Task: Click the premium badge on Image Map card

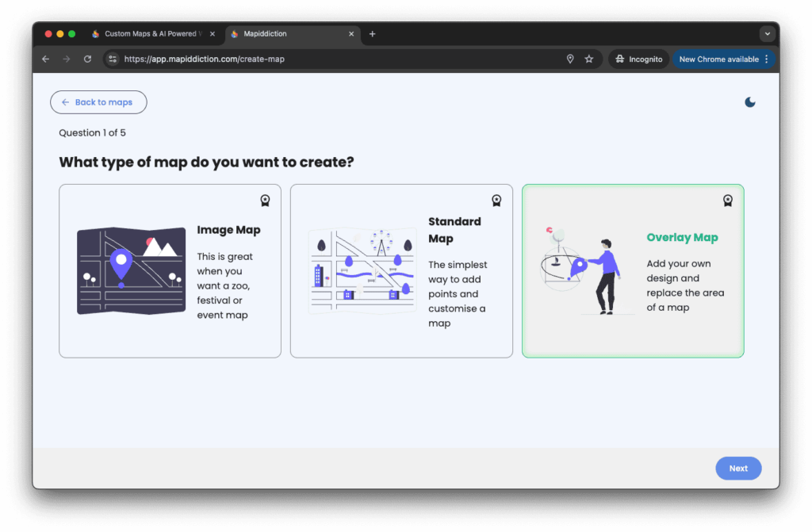Action: tap(265, 201)
